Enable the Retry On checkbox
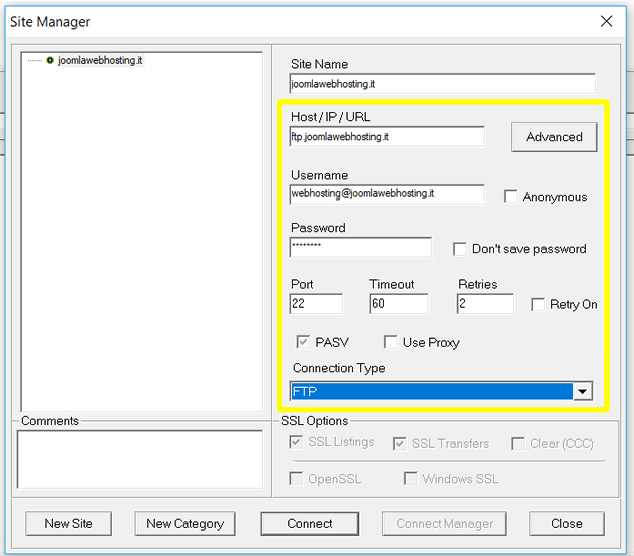634x556 pixels. 538,304
